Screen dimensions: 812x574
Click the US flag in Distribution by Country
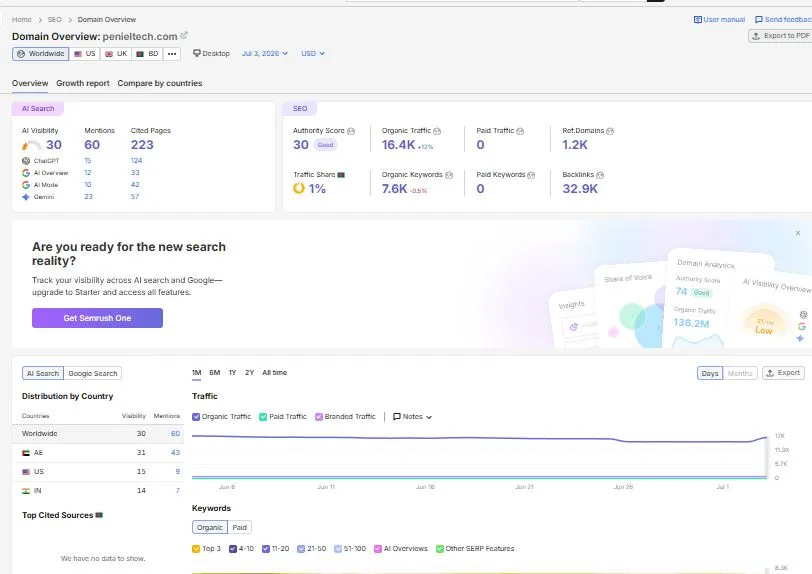pyautogui.click(x=26, y=472)
